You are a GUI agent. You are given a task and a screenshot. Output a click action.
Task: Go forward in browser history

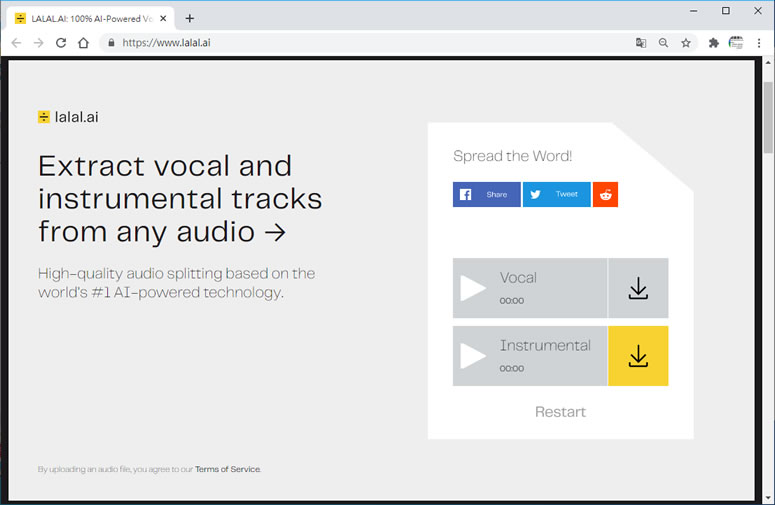tap(39, 43)
